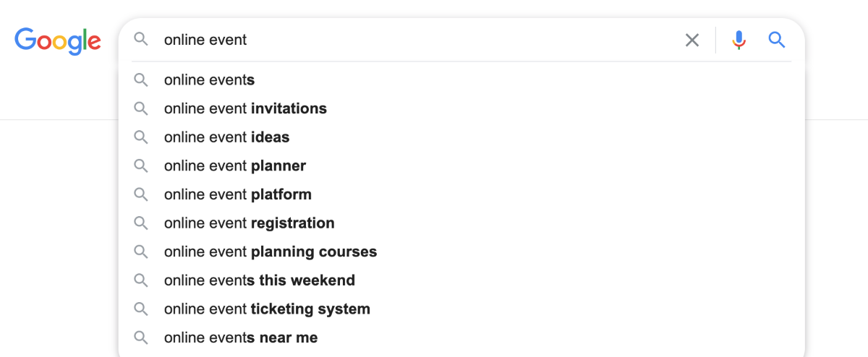Click magnifier icon inside search box left
The image size is (868, 357).
coord(141,40)
